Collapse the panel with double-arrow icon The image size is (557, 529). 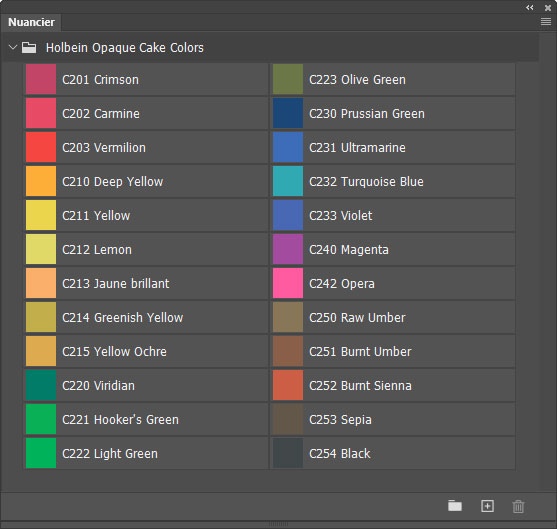[530, 7]
